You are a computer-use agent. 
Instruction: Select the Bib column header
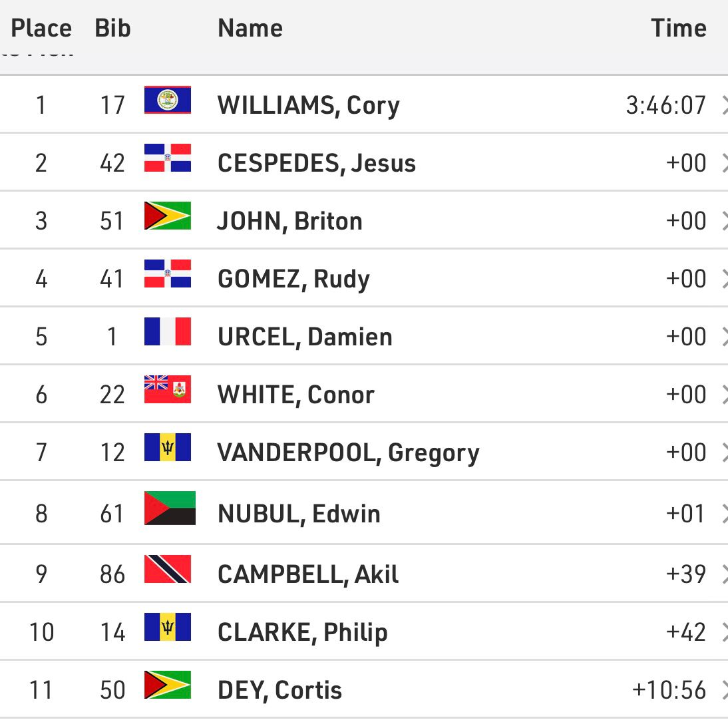113,28
